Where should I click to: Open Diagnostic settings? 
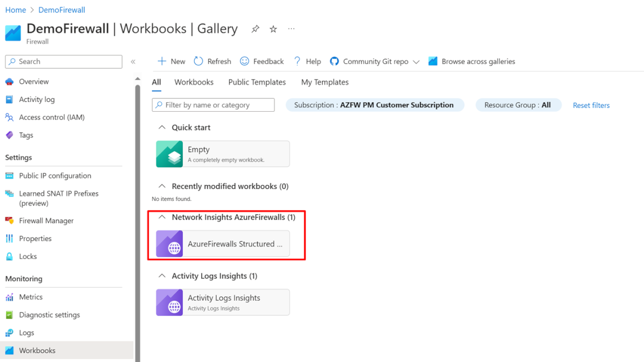tap(50, 314)
